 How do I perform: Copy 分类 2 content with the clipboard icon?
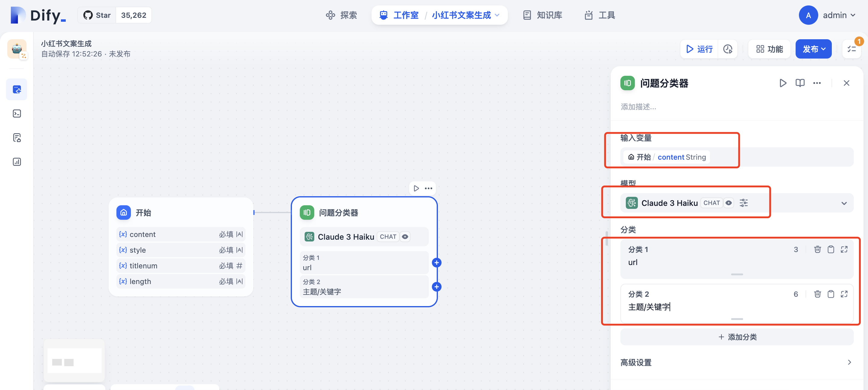coord(831,294)
